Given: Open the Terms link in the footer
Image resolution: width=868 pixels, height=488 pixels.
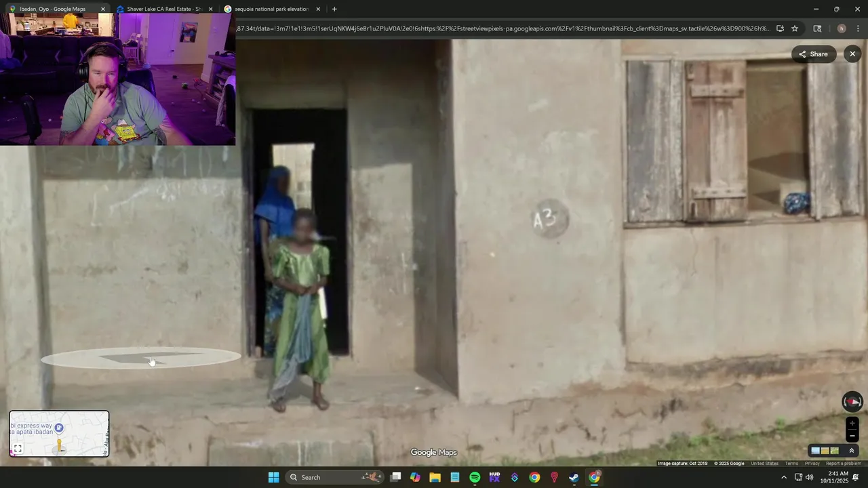Looking at the screenshot, I should point(791,464).
